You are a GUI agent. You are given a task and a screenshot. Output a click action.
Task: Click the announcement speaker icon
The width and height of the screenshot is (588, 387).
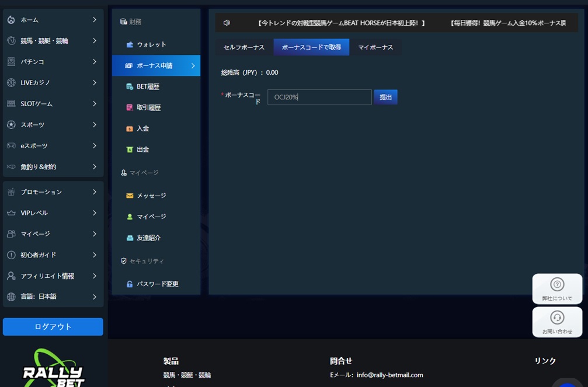[x=227, y=23]
